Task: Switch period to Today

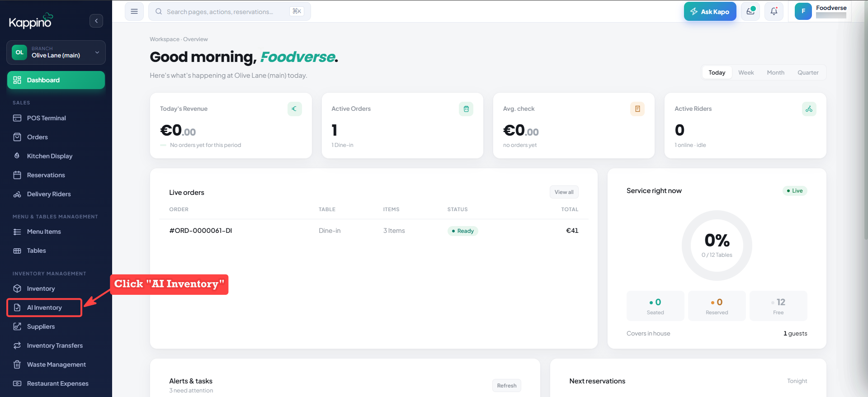Action: 717,72
